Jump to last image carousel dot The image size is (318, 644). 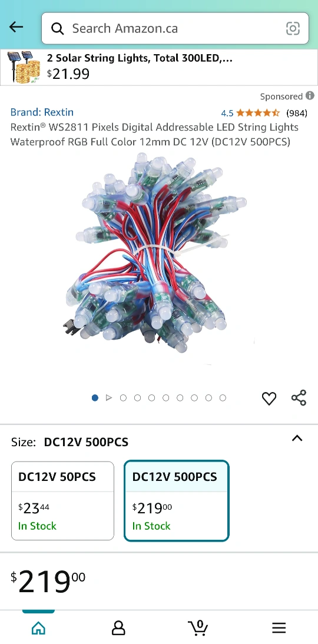[223, 397]
